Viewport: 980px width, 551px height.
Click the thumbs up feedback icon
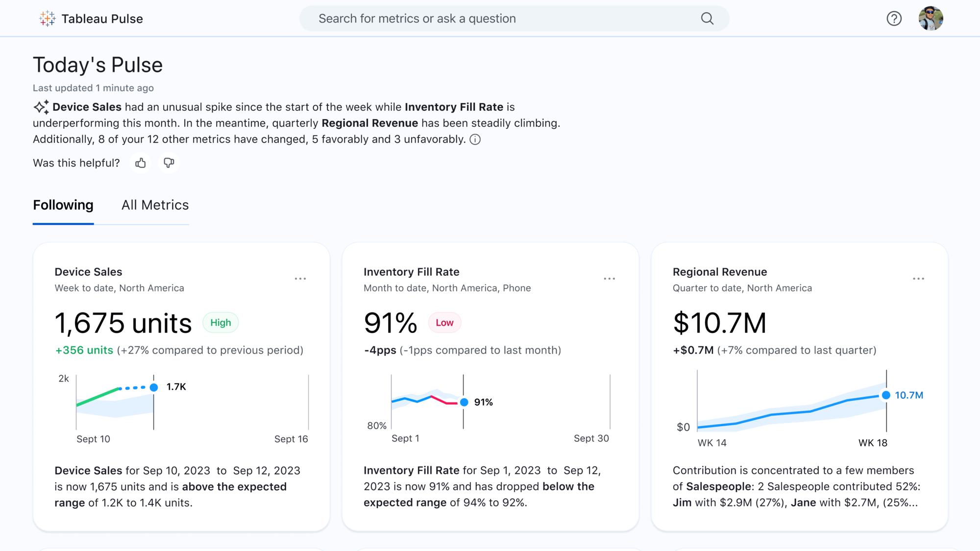[x=140, y=163]
